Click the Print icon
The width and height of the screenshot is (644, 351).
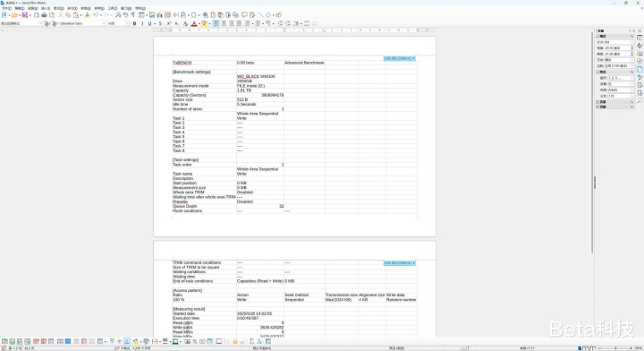(x=44, y=15)
